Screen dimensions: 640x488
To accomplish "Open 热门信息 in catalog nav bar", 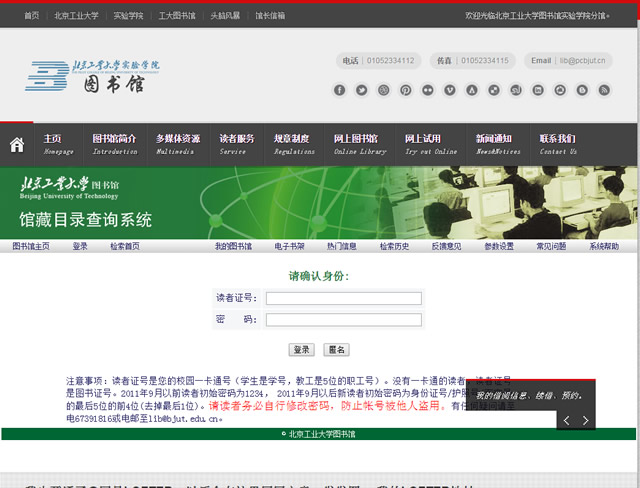I will (x=342, y=246).
